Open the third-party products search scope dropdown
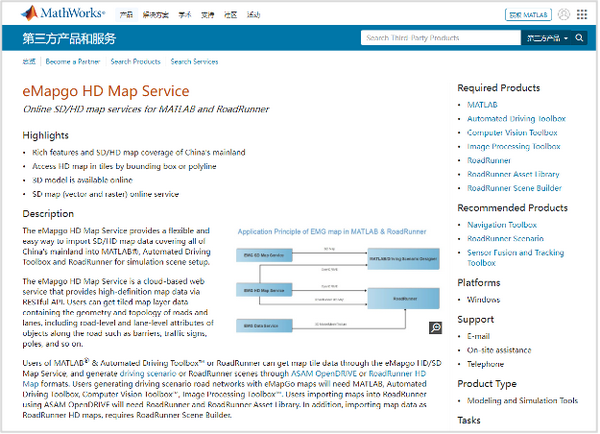The height and width of the screenshot is (434, 600). 548,38
